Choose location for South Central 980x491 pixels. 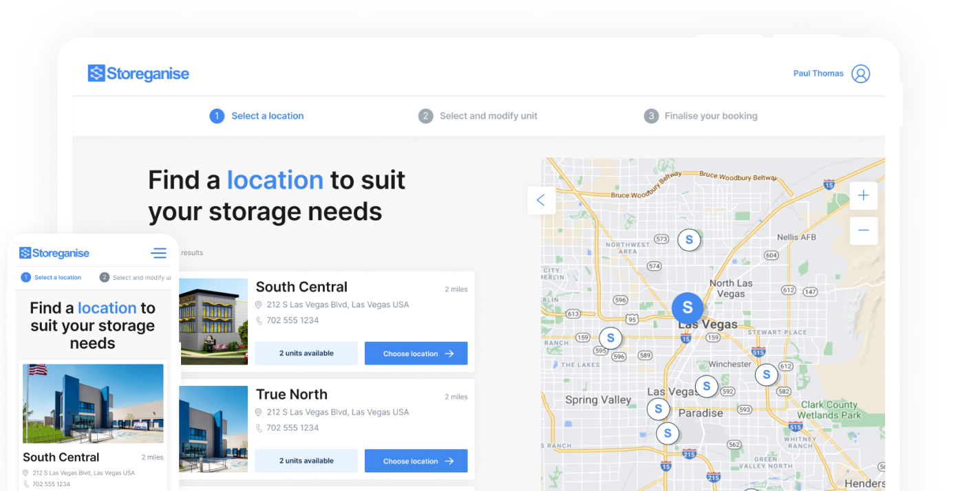[416, 353]
